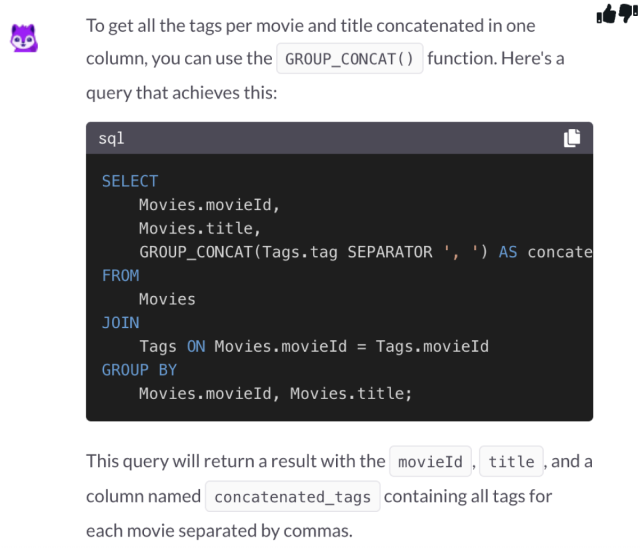
Task: Select the title inline code chip
Action: (x=511, y=462)
